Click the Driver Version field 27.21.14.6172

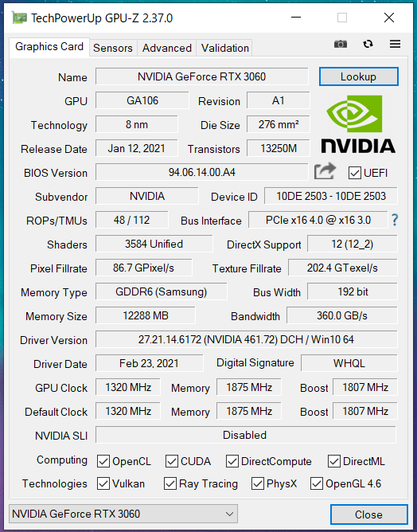point(246,339)
